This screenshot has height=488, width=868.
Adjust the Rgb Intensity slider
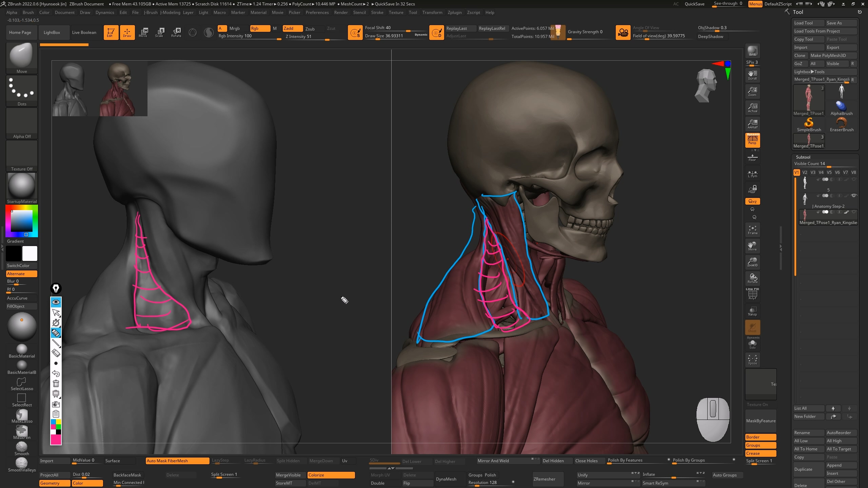click(250, 36)
